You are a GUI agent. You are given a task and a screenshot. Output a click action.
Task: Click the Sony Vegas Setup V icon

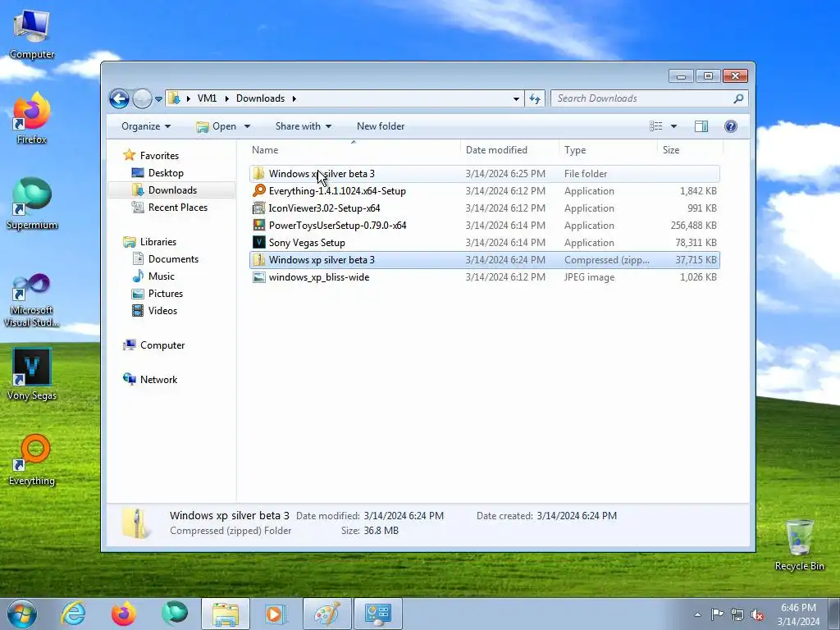coord(259,242)
